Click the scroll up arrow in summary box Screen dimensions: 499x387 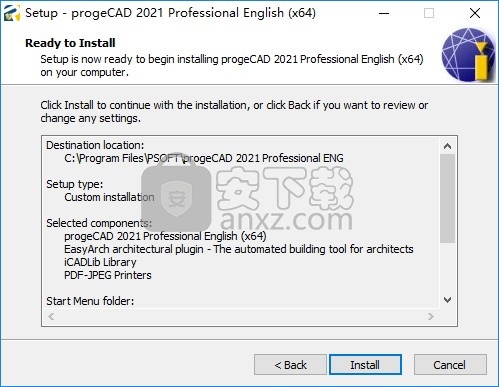(x=448, y=146)
